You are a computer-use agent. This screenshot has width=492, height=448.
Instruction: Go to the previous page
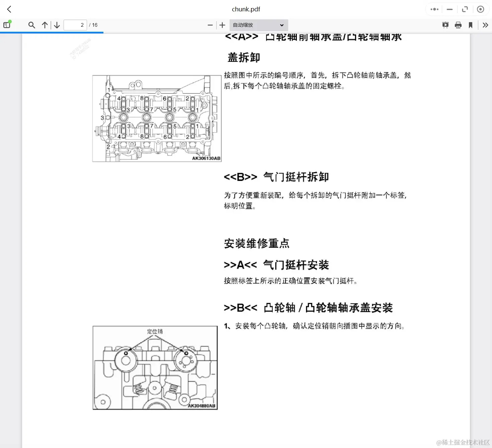pyautogui.click(x=44, y=25)
